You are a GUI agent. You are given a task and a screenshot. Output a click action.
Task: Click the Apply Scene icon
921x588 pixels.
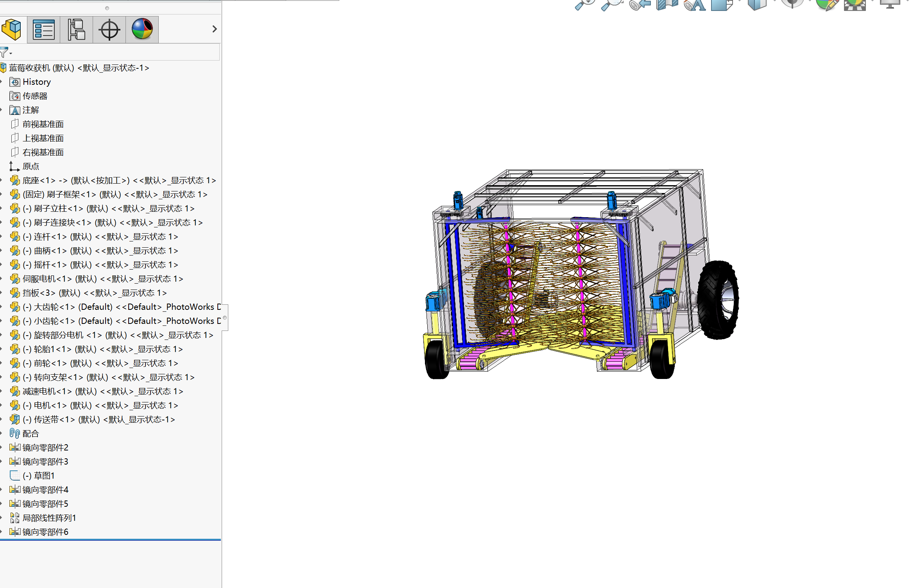(x=855, y=5)
